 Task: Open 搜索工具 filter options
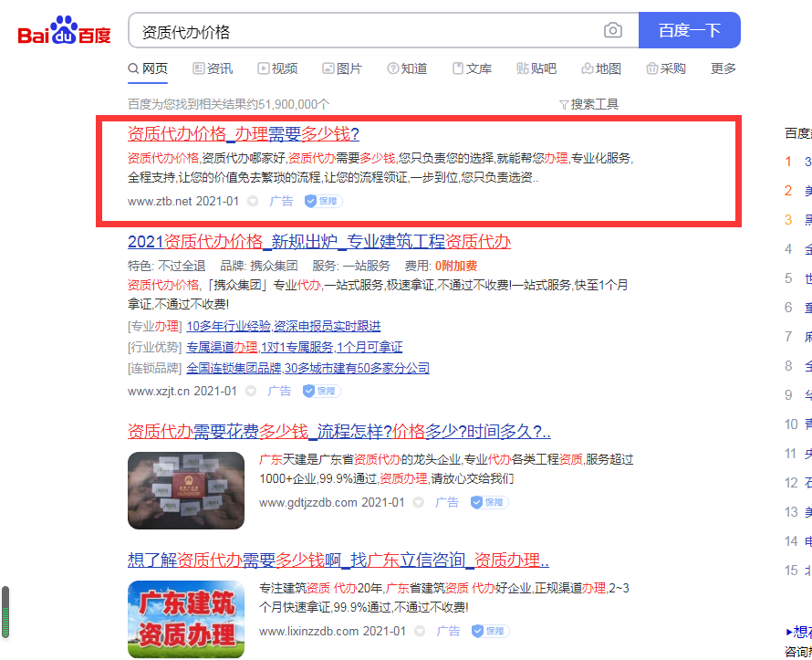pos(588,104)
